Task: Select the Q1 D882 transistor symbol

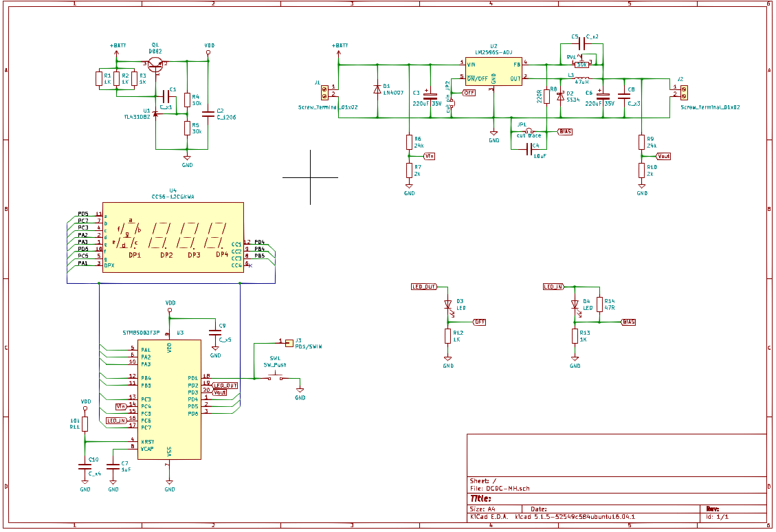Action: (x=157, y=64)
